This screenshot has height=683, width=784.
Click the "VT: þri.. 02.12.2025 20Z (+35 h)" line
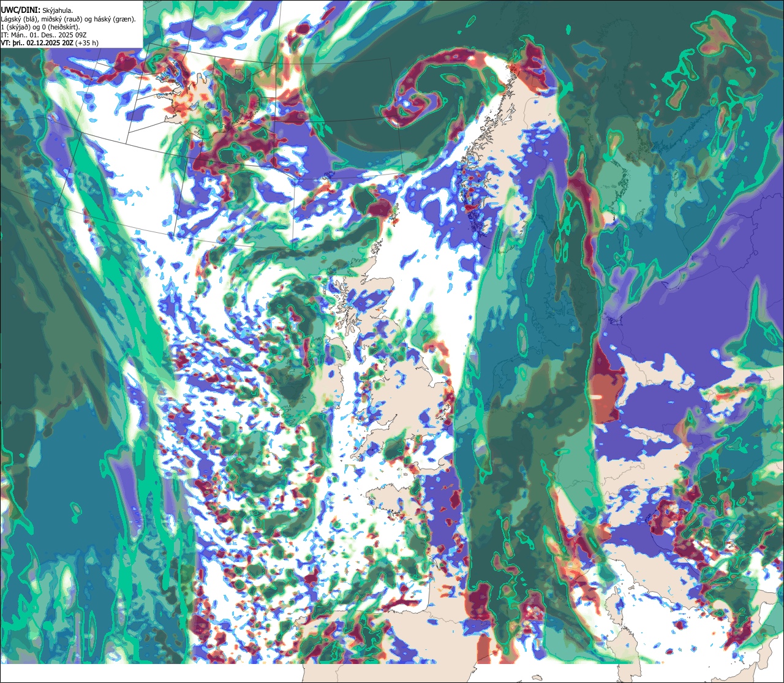50,43
